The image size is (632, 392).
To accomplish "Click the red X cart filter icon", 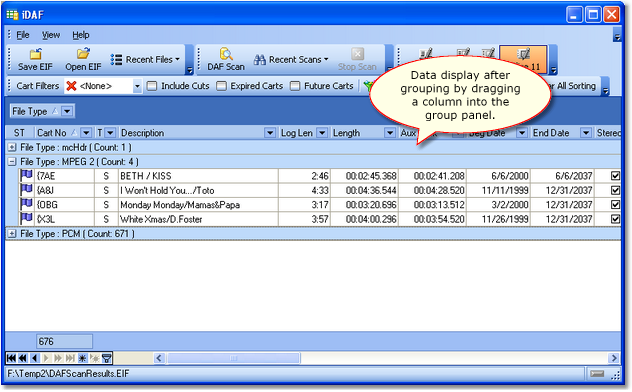I will point(71,86).
